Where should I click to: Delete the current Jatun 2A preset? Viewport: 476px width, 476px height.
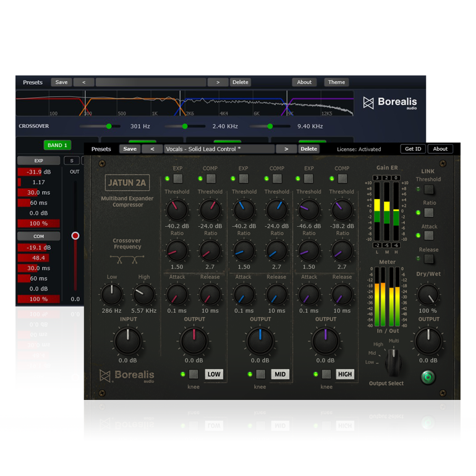(308, 149)
